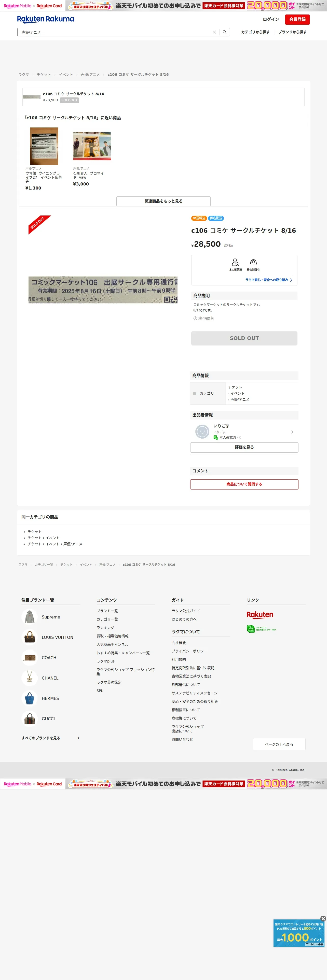Click the 会員登録 button

click(x=297, y=19)
